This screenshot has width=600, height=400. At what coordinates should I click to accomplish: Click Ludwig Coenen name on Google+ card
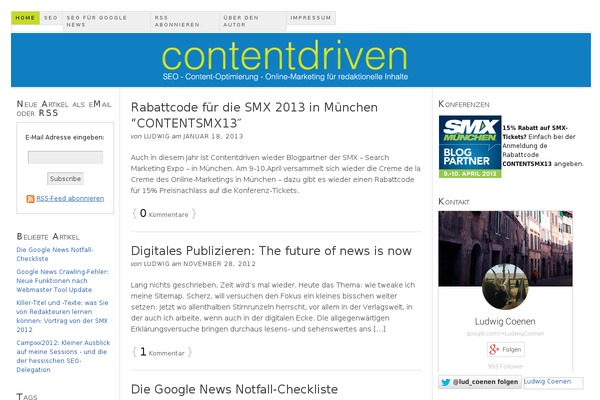[505, 322]
